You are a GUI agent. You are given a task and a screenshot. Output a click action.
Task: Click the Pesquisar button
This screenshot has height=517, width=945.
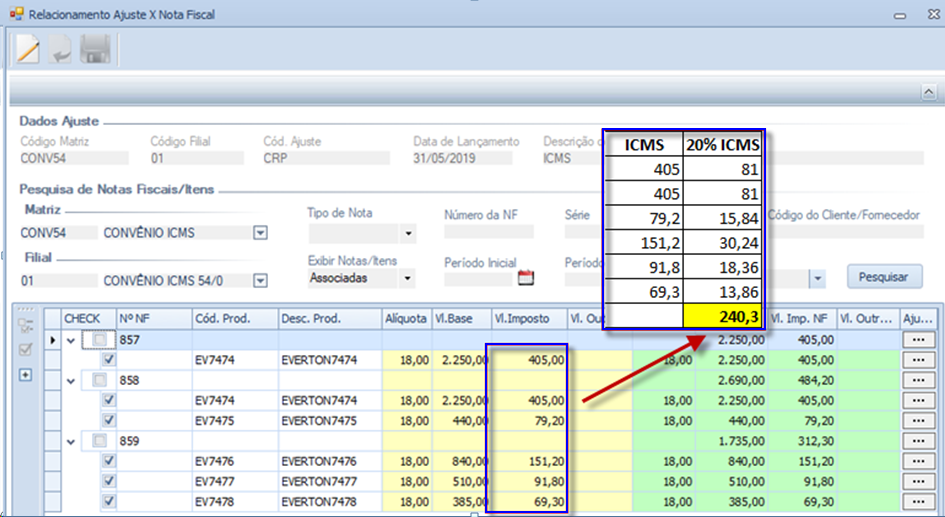tap(883, 276)
